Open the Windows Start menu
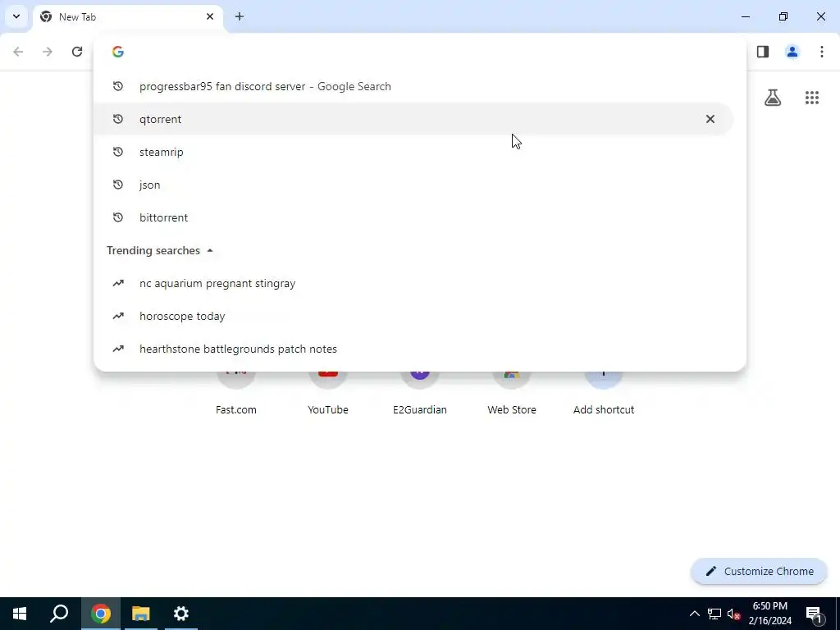The height and width of the screenshot is (630, 840). point(20,614)
